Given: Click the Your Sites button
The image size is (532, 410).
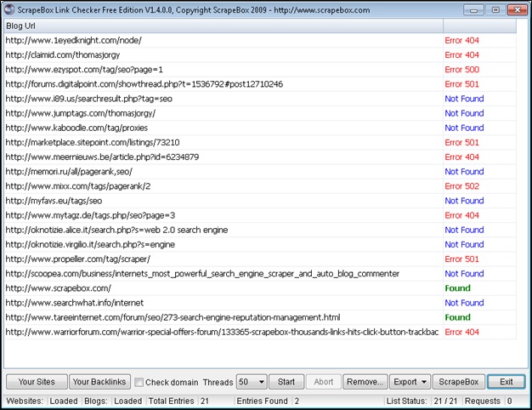Looking at the screenshot, I should (x=37, y=382).
